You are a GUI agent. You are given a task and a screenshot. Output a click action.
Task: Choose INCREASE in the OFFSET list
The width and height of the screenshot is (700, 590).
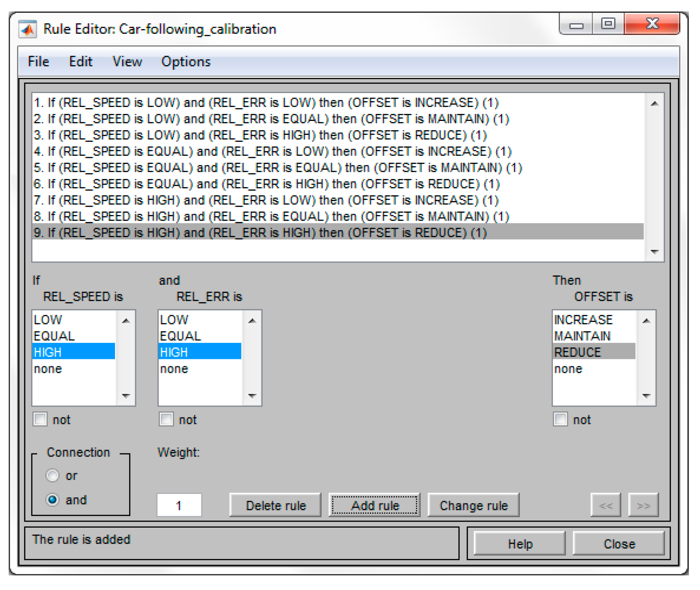(x=583, y=320)
